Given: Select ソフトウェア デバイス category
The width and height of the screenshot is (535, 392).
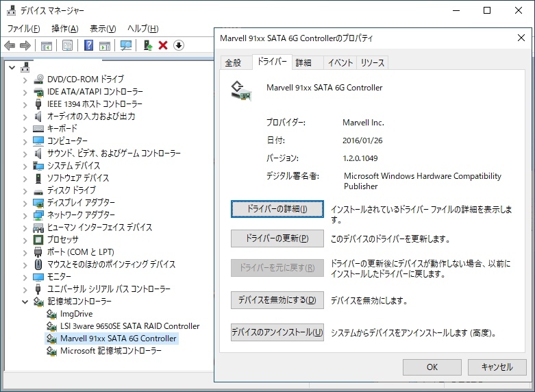Looking at the screenshot, I should click(78, 178).
